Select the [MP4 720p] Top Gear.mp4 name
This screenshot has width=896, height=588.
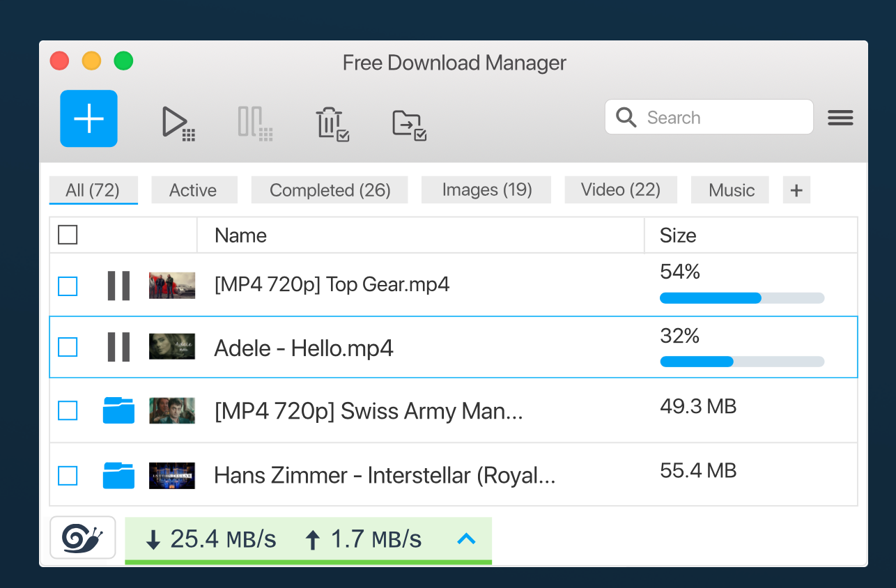[332, 284]
